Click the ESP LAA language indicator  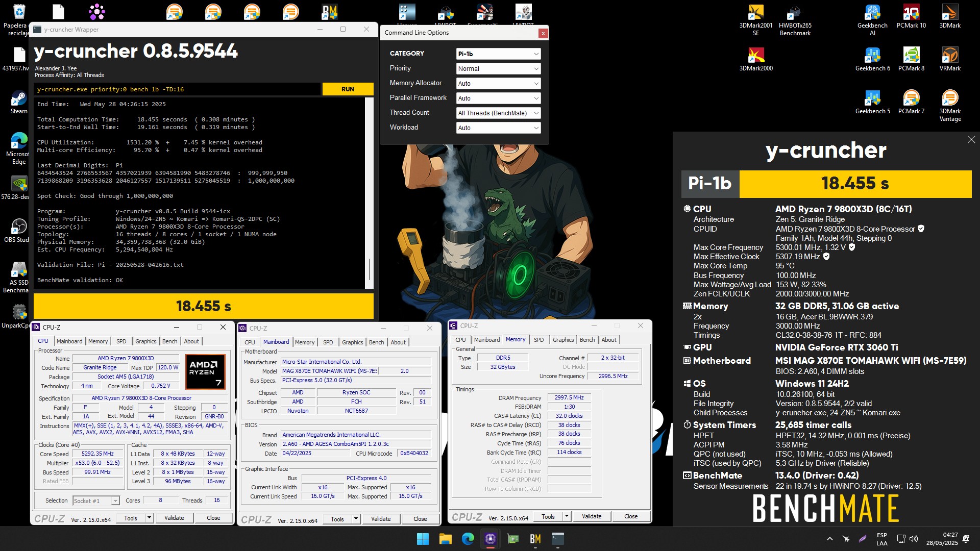pyautogui.click(x=882, y=539)
